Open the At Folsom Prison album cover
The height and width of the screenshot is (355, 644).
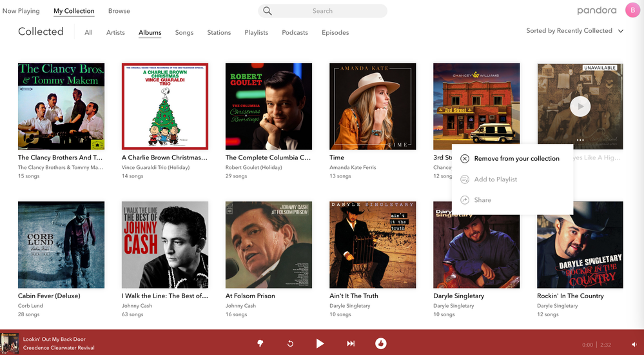pyautogui.click(x=269, y=245)
